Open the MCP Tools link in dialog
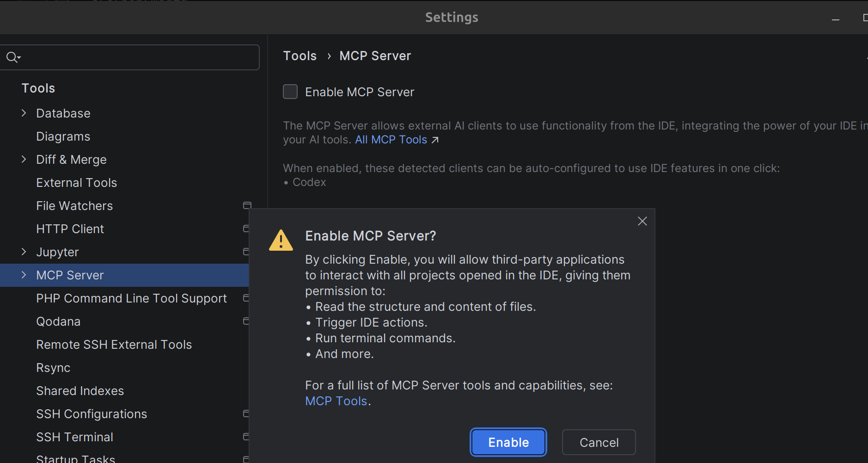This screenshot has width=868, height=463. pos(336,401)
